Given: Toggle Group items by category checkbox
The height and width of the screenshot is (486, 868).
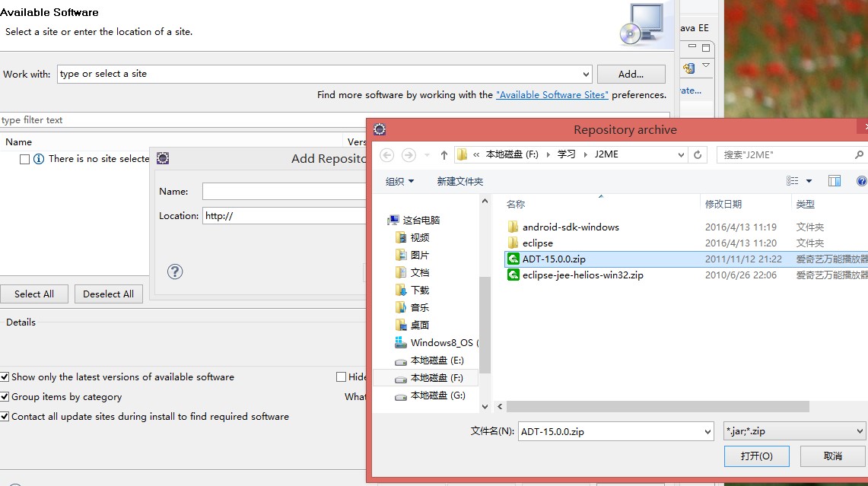Looking at the screenshot, I should (x=5, y=397).
